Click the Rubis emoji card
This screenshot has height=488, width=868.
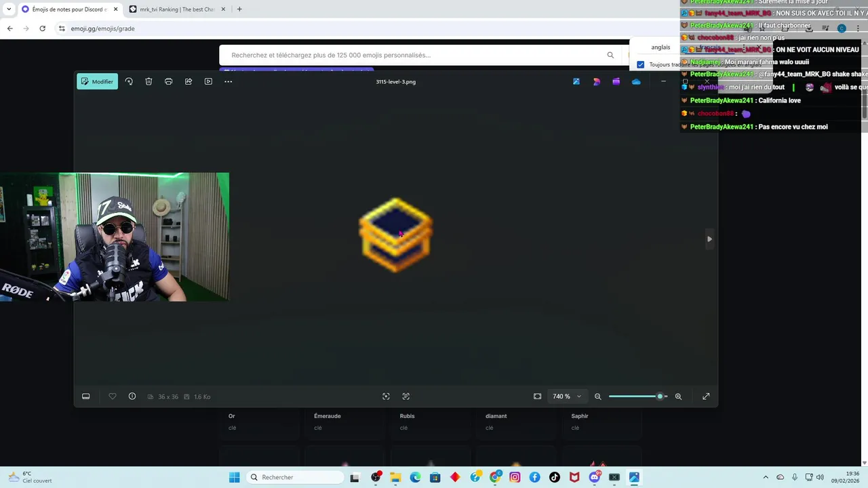click(431, 422)
